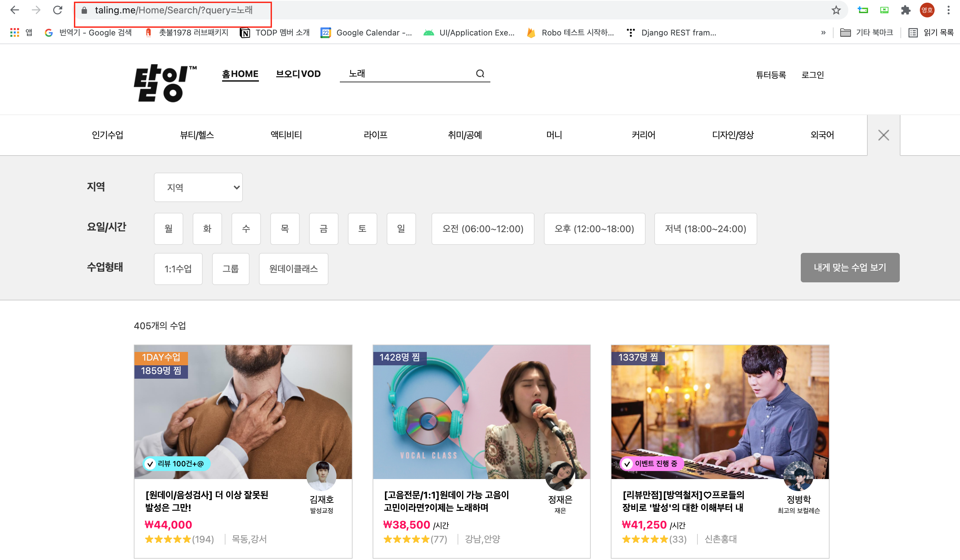Expand the 지역 region dropdown
The width and height of the screenshot is (960, 560).
click(198, 187)
